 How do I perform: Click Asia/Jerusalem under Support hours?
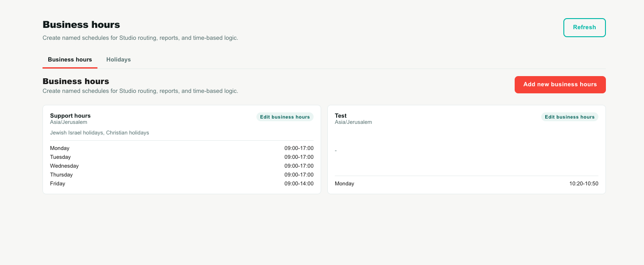[x=69, y=122]
